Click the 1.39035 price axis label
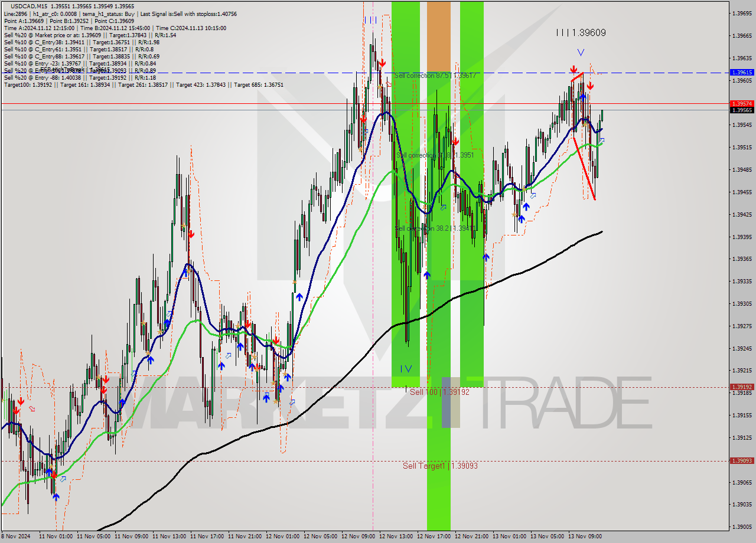The image size is (756, 543). pos(742,504)
